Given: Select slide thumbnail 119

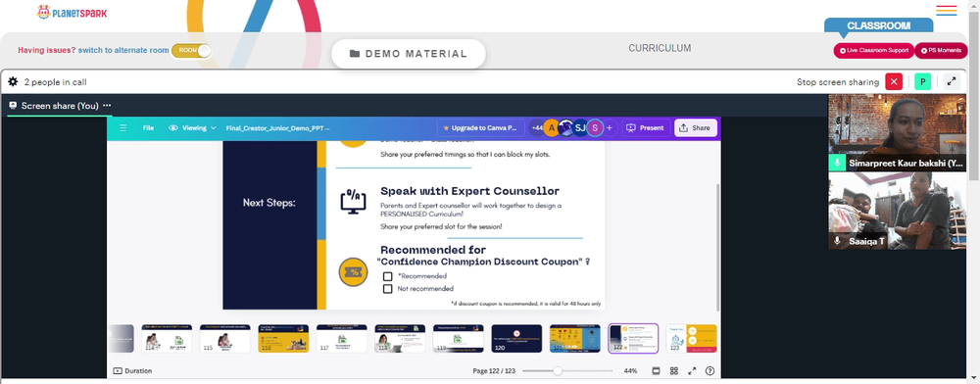Looking at the screenshot, I should 458,338.
